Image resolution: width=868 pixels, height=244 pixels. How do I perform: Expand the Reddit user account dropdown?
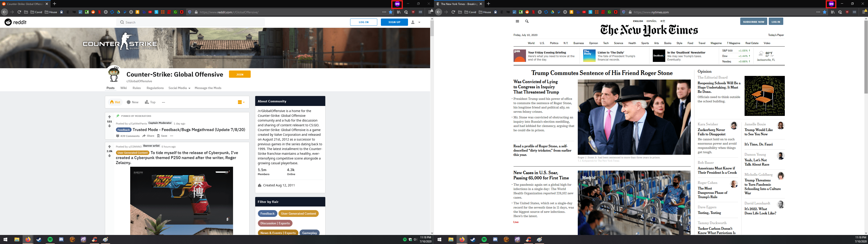[415, 22]
